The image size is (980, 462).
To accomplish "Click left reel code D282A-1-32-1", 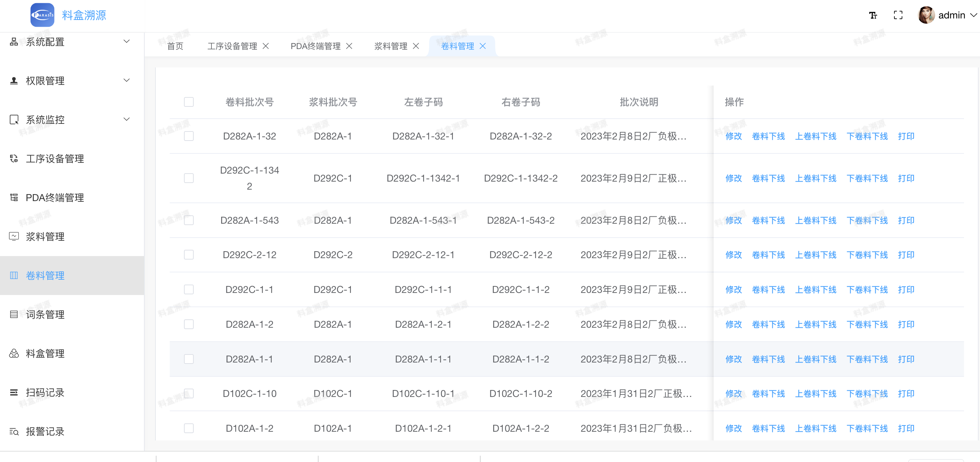I will click(423, 136).
